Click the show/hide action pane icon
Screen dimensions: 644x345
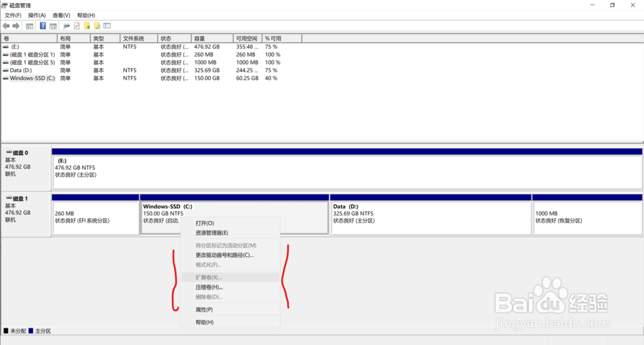click(x=53, y=26)
